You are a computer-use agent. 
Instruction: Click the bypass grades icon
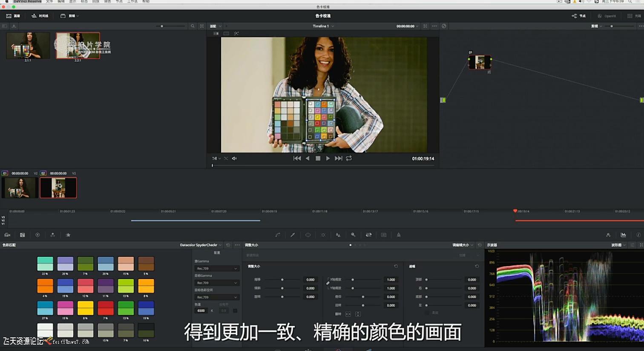(444, 26)
